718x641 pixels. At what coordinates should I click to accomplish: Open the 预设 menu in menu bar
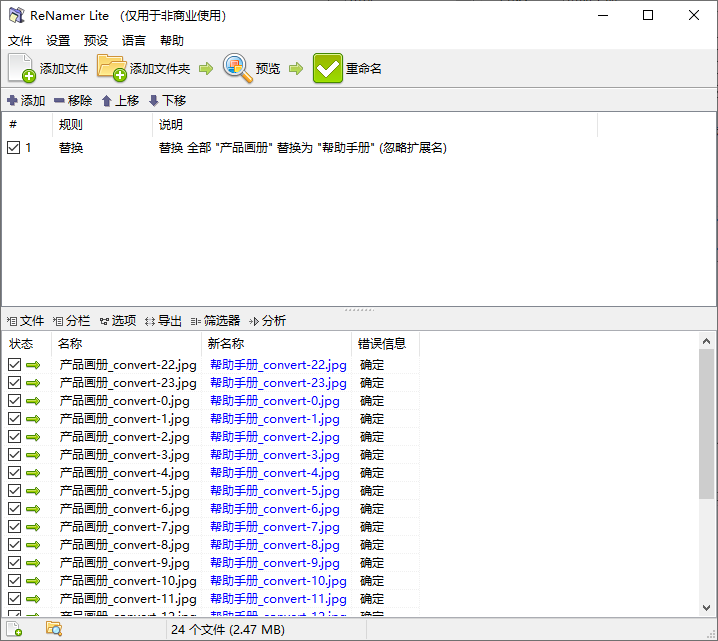[x=96, y=41]
